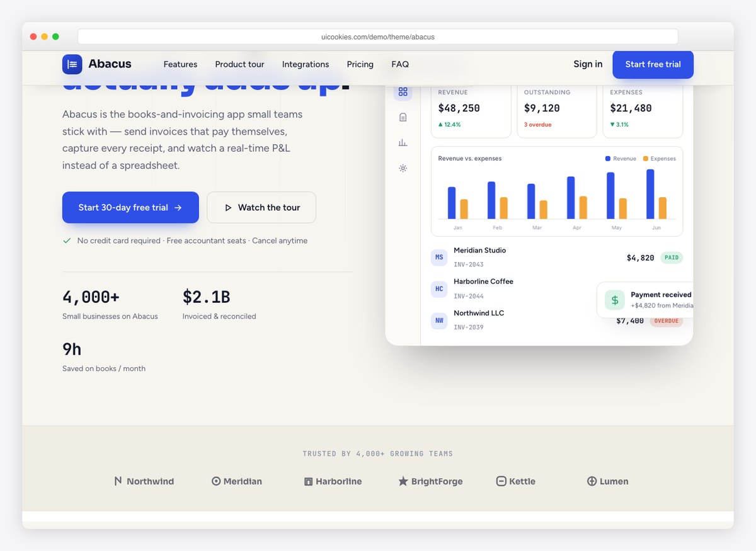The image size is (756, 551).
Task: Click the 9h statistic
Action: pos(72,349)
